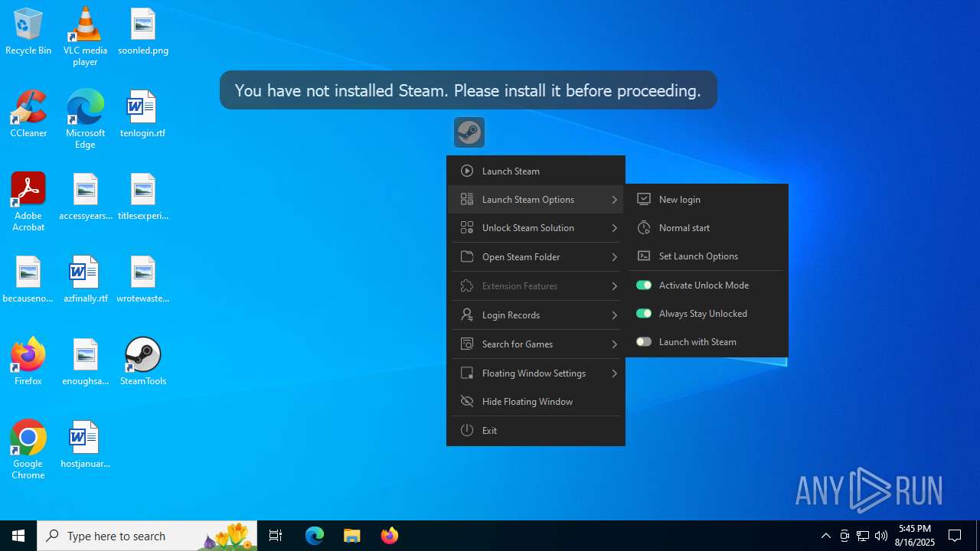Show hidden icons in the system tray
The height and width of the screenshot is (551, 980).
[825, 536]
